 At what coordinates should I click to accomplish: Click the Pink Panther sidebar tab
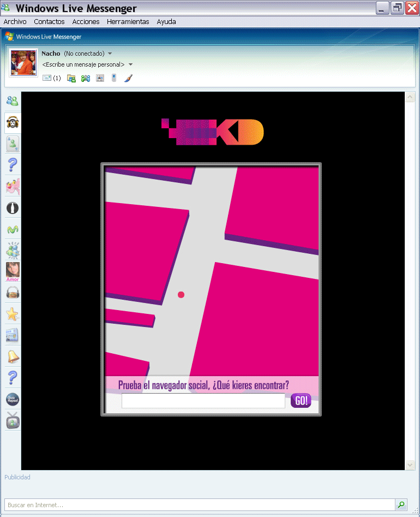tap(12, 187)
